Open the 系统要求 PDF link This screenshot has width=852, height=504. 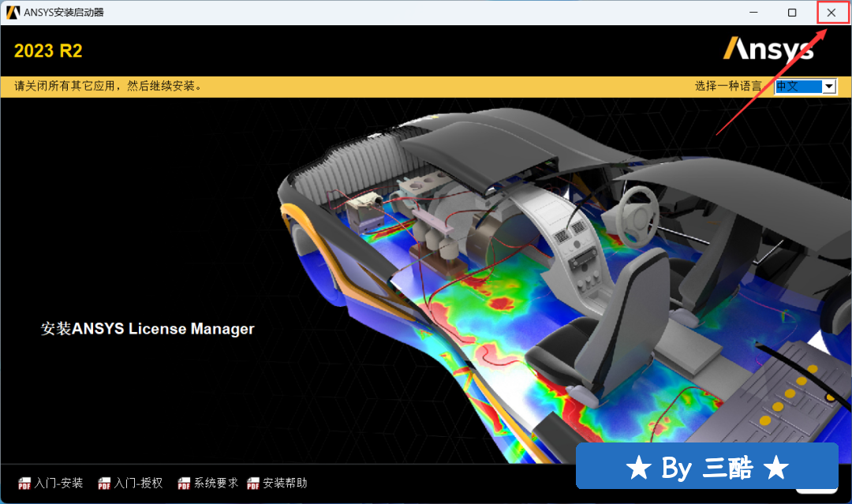point(208,483)
